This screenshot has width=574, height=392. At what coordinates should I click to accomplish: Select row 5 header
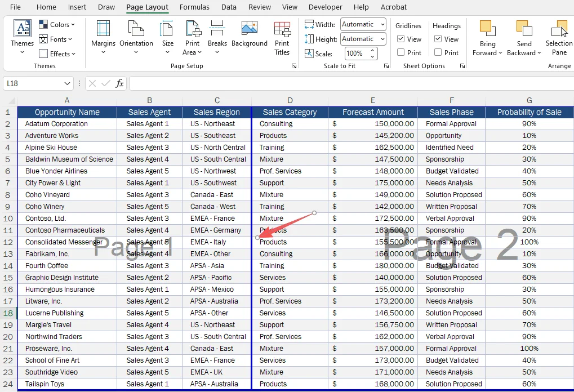click(x=8, y=159)
